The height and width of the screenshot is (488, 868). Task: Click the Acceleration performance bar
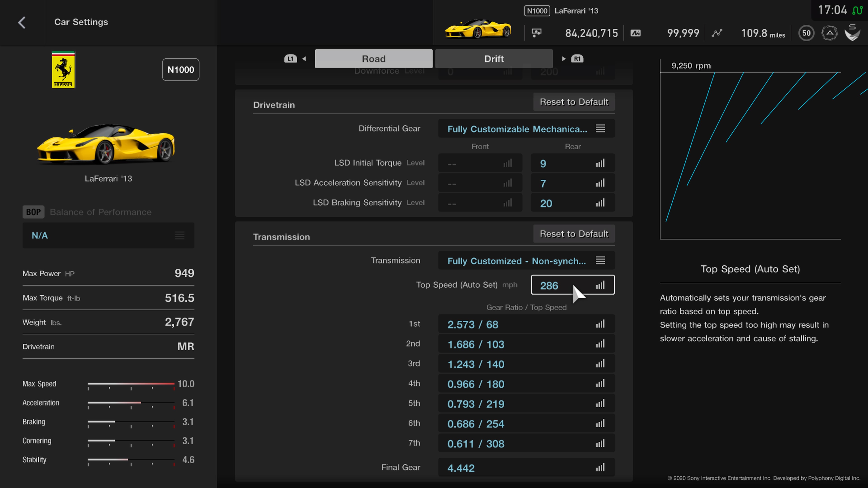pyautogui.click(x=131, y=403)
